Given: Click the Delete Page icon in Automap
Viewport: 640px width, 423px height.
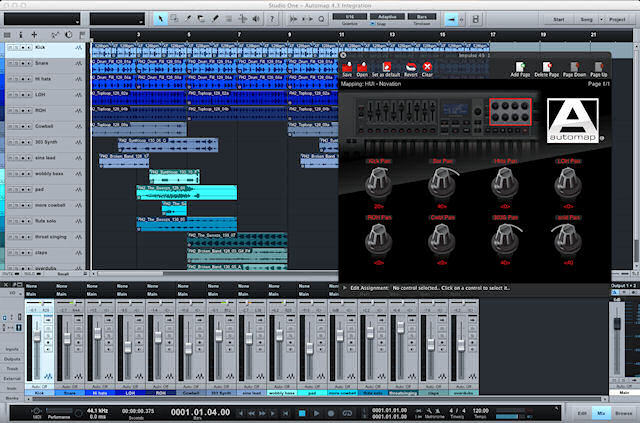Looking at the screenshot, I should 547,69.
